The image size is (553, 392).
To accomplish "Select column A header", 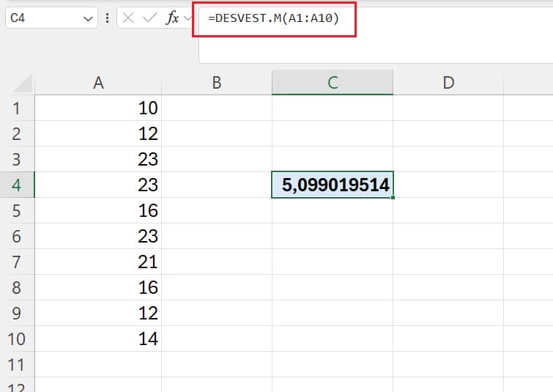I will 98,83.
